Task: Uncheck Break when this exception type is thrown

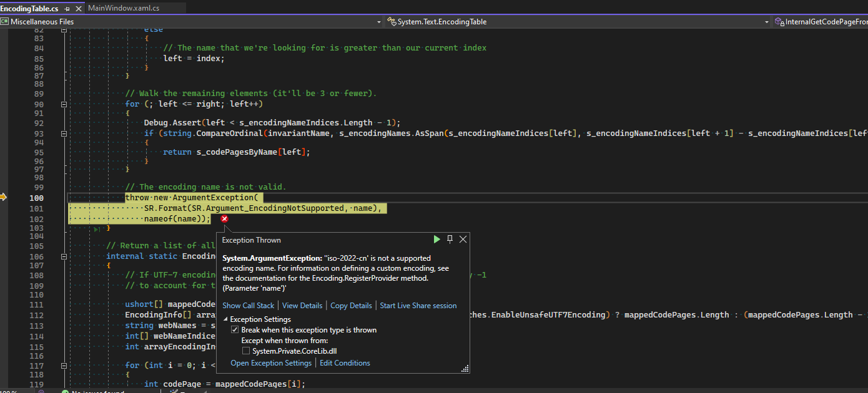Action: [235, 329]
